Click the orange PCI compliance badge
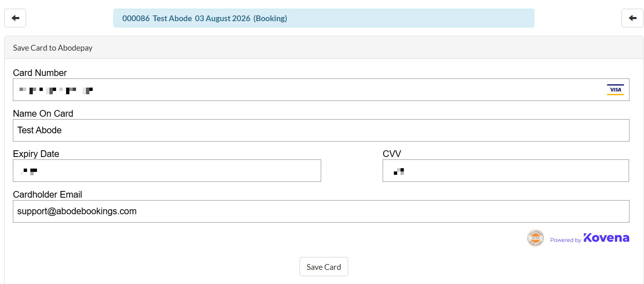The width and height of the screenshot is (644, 284). click(536, 238)
